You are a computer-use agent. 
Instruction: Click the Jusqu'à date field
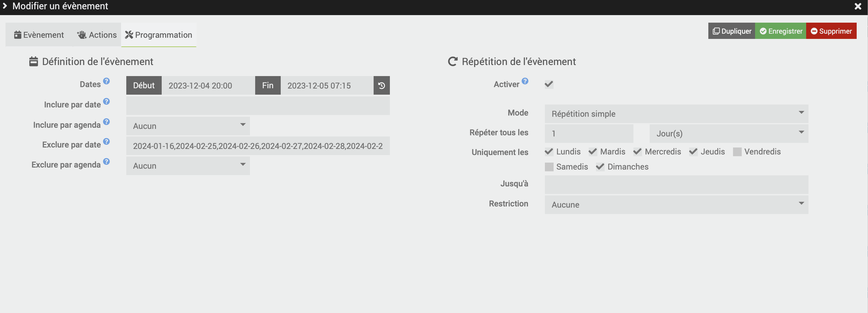click(x=676, y=185)
